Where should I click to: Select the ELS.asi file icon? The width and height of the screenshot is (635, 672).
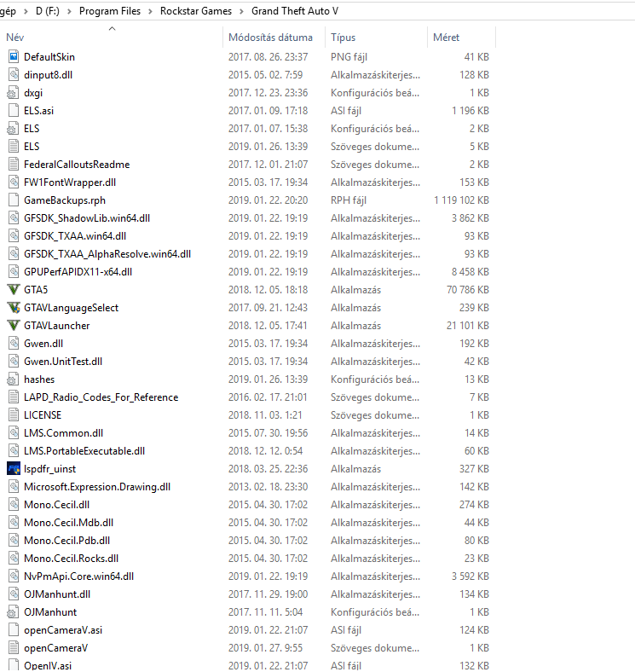14,111
